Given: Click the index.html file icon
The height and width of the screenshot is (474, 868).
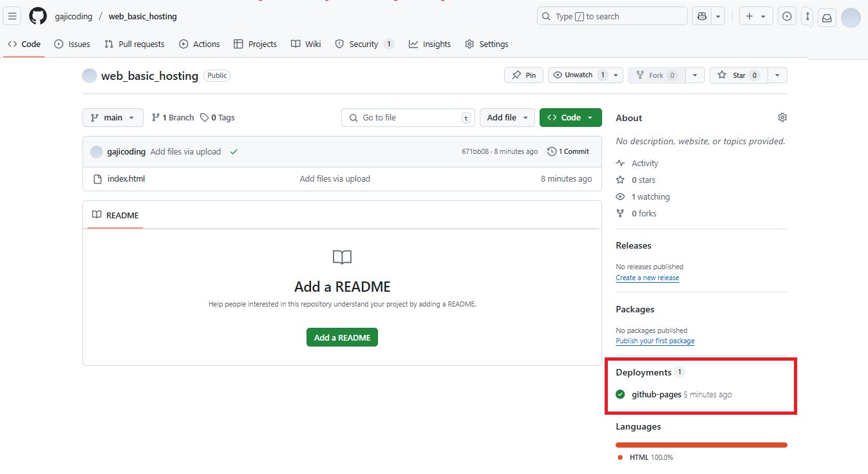Looking at the screenshot, I should tap(98, 179).
